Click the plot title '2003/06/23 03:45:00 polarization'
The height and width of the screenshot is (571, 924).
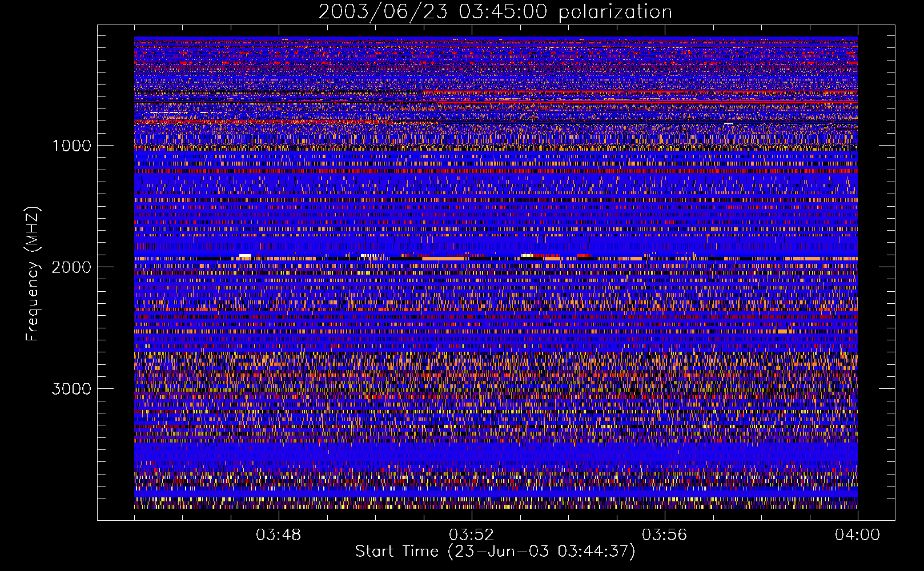pyautogui.click(x=495, y=11)
